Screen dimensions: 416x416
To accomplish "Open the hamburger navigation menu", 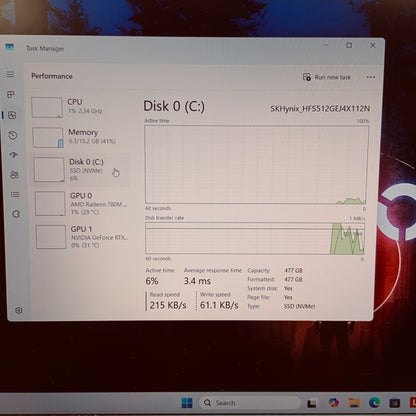I will (10, 74).
